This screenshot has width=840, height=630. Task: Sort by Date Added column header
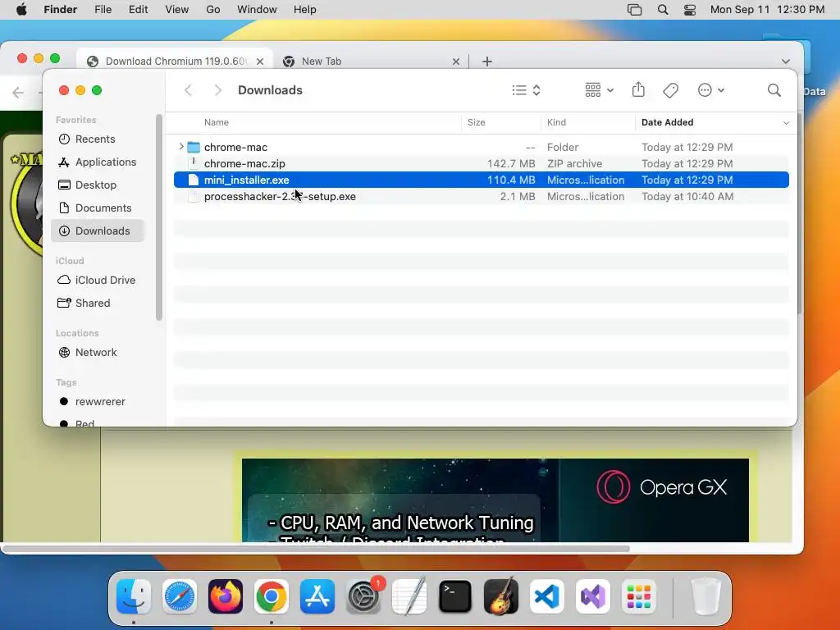[x=668, y=122]
